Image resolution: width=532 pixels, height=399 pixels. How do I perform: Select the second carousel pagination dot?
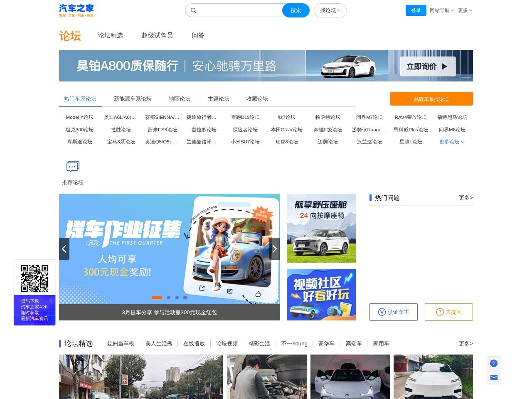[169, 298]
